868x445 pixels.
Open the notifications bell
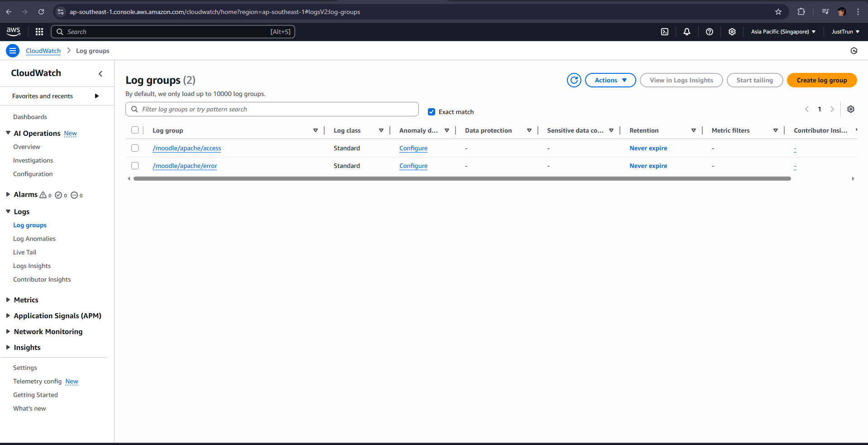(687, 32)
